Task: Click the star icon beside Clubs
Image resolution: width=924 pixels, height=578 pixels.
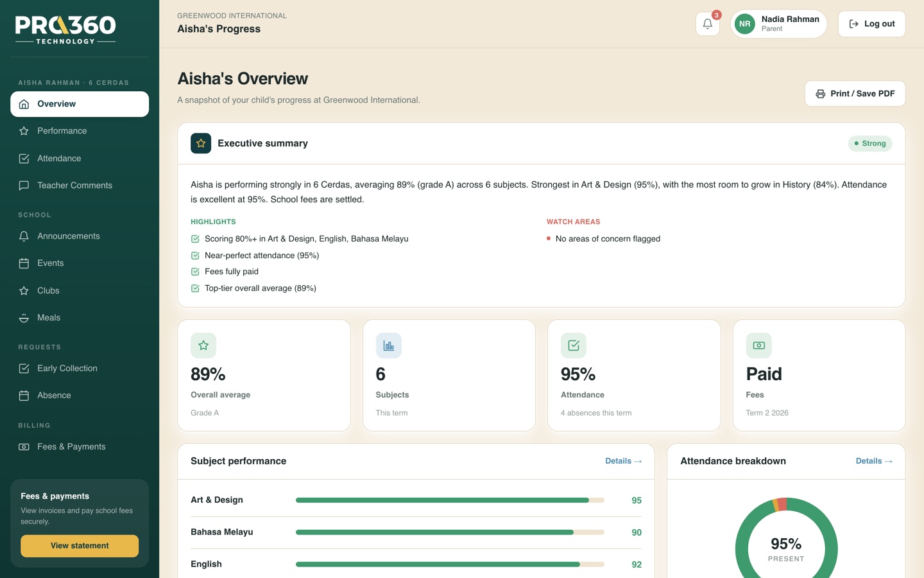Action: pyautogui.click(x=24, y=291)
